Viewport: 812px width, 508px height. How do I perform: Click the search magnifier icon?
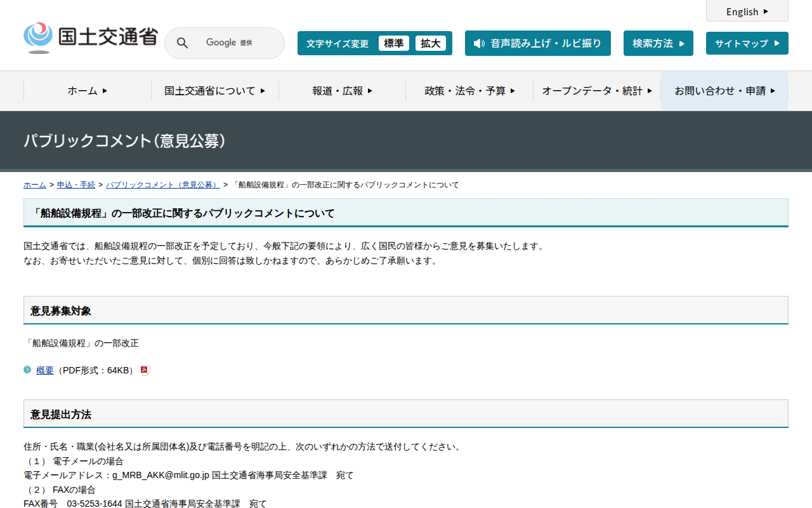pyautogui.click(x=182, y=43)
